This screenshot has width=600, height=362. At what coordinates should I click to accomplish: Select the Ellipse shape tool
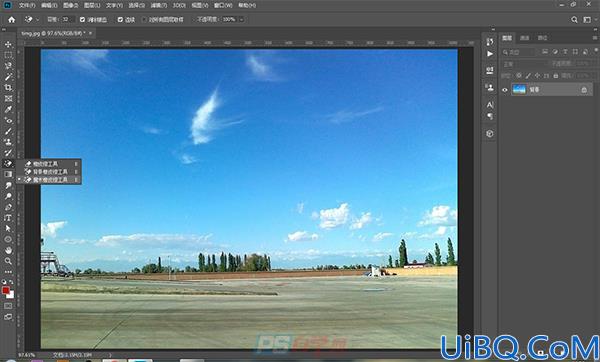(x=8, y=240)
